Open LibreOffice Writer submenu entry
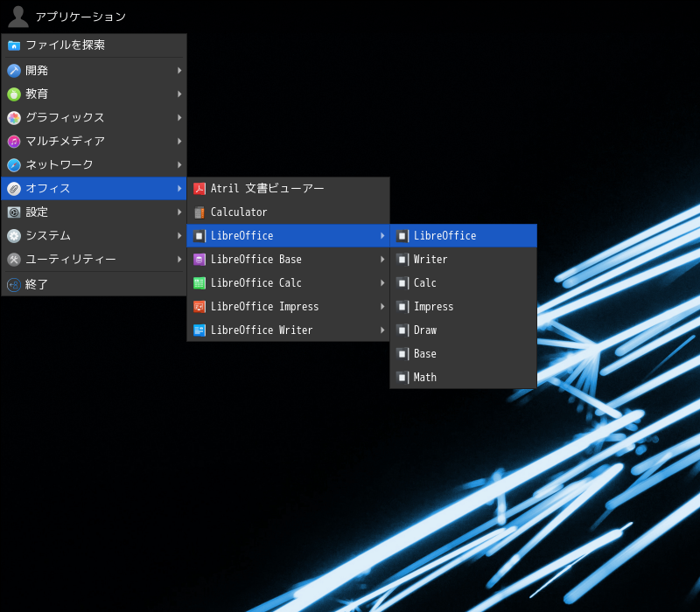Image resolution: width=700 pixels, height=612 pixels. [x=289, y=330]
